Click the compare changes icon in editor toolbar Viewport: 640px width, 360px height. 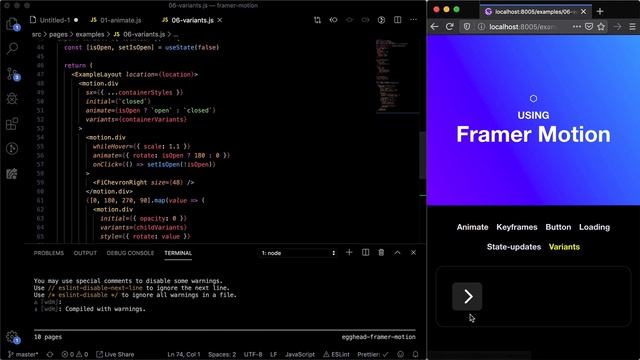click(x=317, y=20)
